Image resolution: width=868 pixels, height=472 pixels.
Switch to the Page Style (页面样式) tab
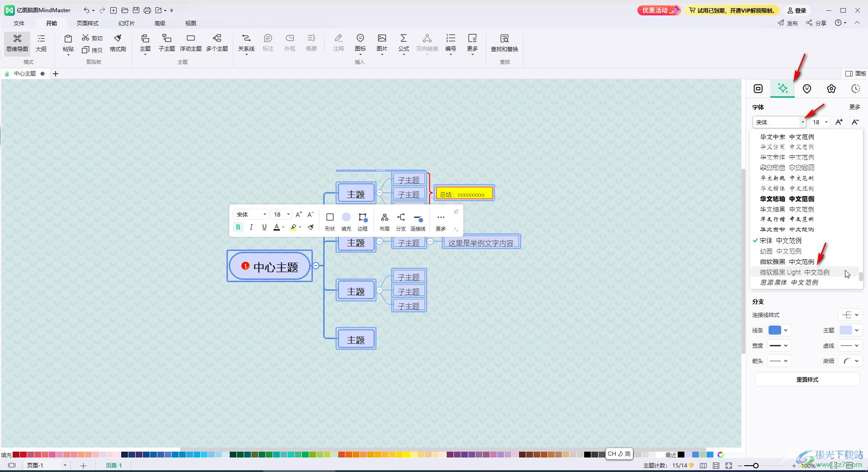pos(87,23)
